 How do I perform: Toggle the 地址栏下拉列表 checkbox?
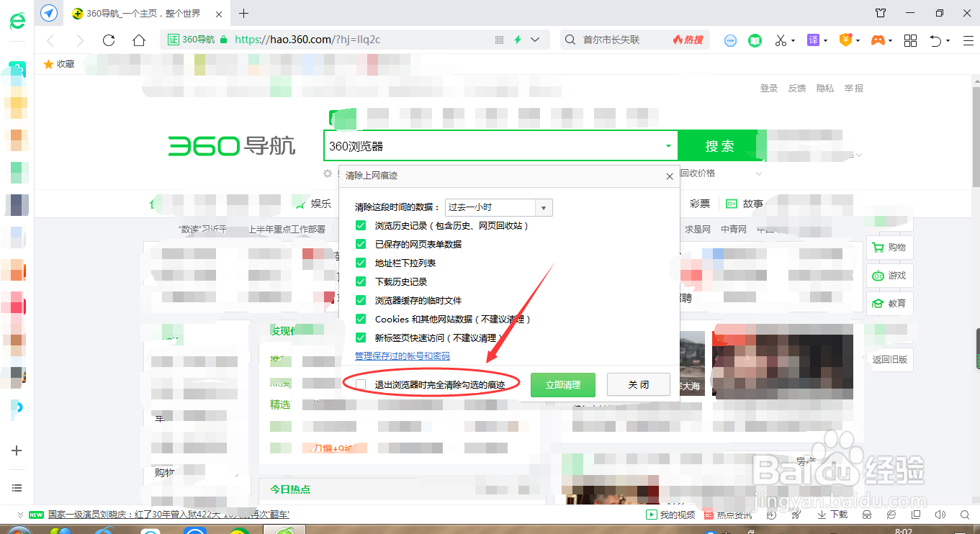(361, 263)
